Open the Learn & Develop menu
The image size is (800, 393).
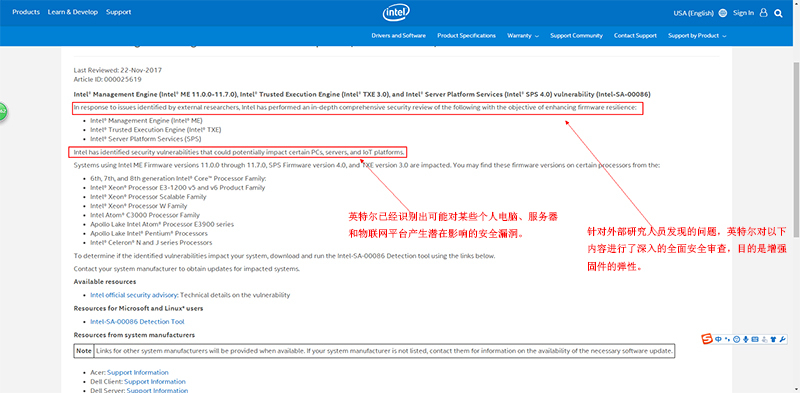(72, 12)
